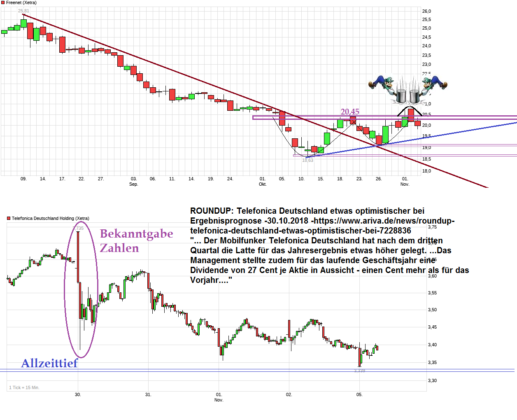The image size is (517, 420).
Task: Select the 'Freenet (Xetra)' chart title
Action: 21,2
